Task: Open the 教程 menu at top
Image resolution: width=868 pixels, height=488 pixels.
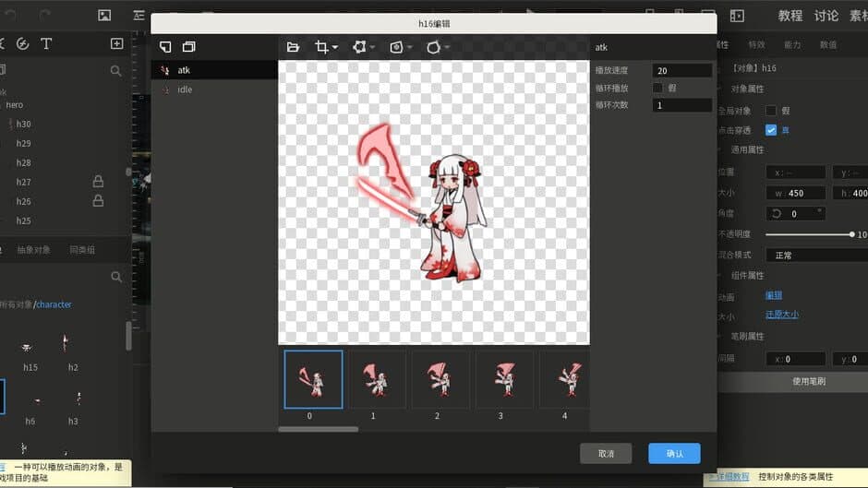Action: pyautogui.click(x=790, y=16)
